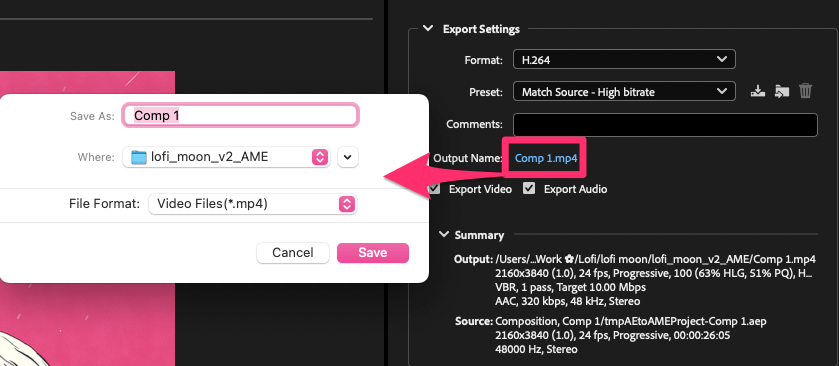The height and width of the screenshot is (366, 839).
Task: Open the File Format Video Files dropdown
Action: pyautogui.click(x=253, y=204)
